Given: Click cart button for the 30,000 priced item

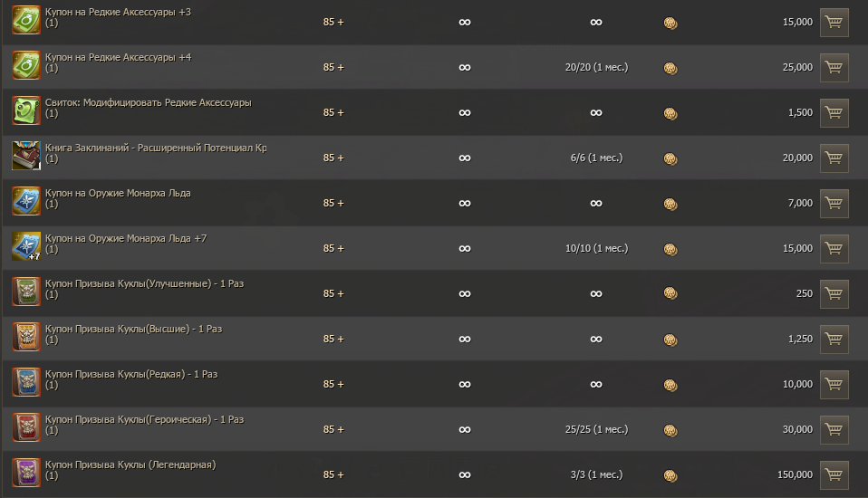Looking at the screenshot, I should click(834, 429).
